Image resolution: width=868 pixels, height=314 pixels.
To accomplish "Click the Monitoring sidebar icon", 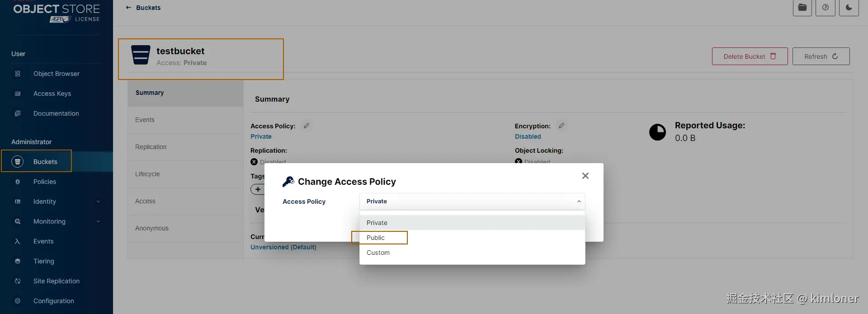I will point(18,221).
